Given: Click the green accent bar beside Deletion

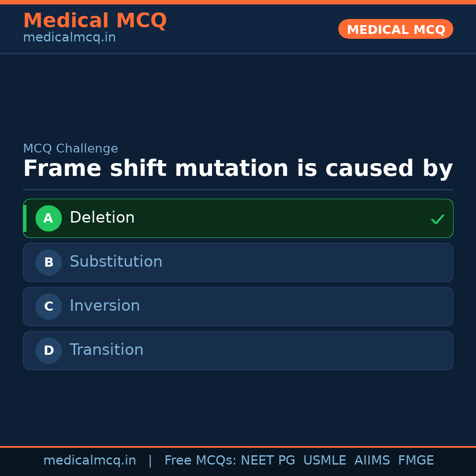Looking at the screenshot, I should click(25, 218).
